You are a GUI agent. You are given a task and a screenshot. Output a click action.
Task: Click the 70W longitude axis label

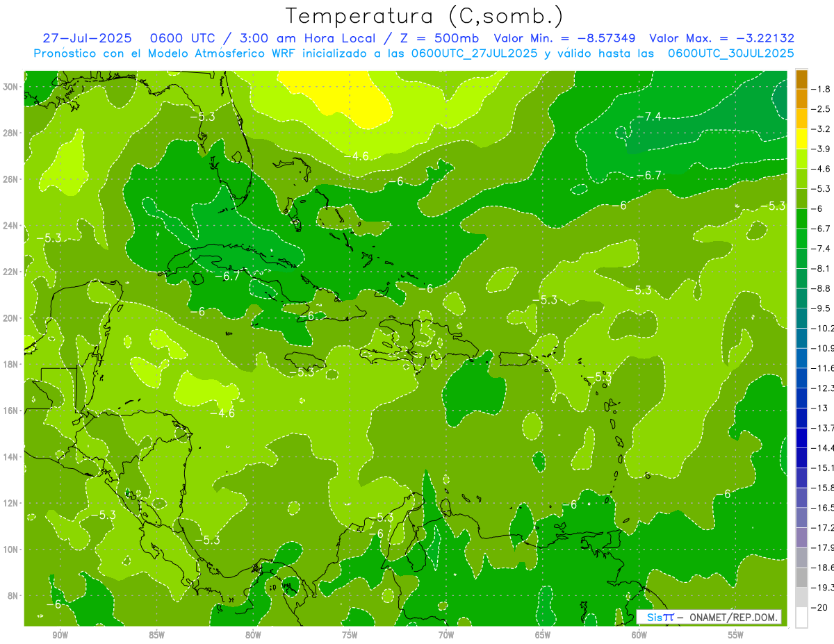446,634
